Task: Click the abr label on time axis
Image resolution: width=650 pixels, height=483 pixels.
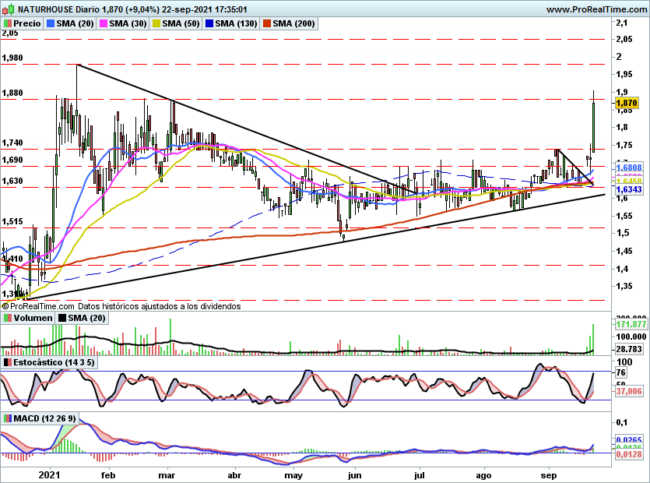Action: [x=235, y=475]
